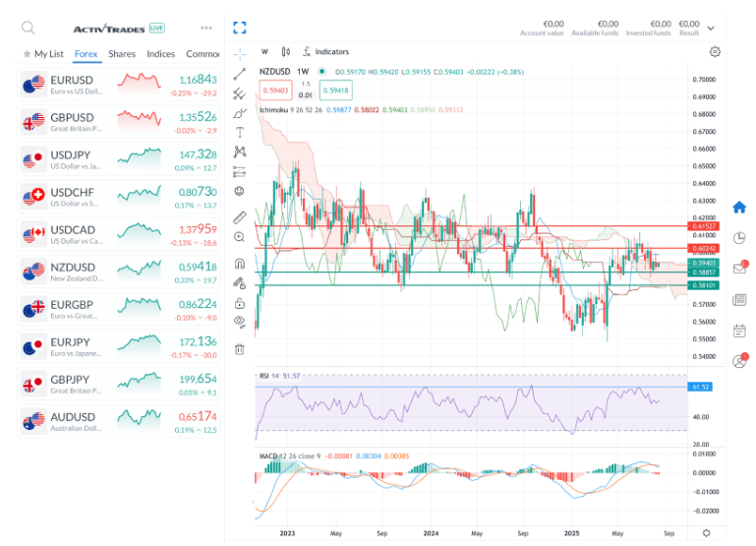Delete drawings with the trash icon
This screenshot has width=756, height=546.
(x=240, y=349)
